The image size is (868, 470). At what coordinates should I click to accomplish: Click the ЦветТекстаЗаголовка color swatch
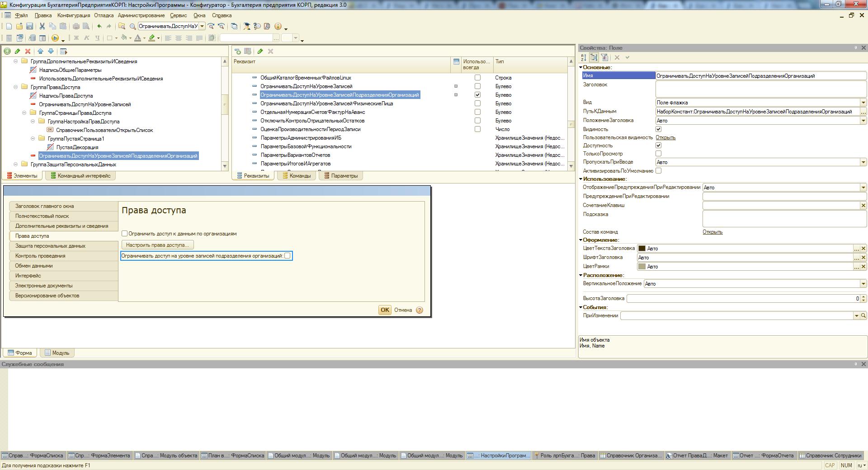coord(642,249)
